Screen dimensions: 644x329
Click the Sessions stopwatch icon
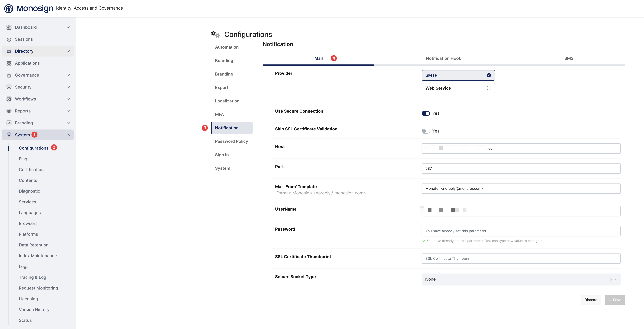9,39
